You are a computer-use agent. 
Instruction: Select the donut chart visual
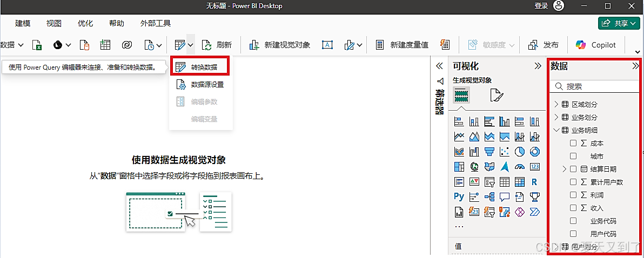point(535,151)
